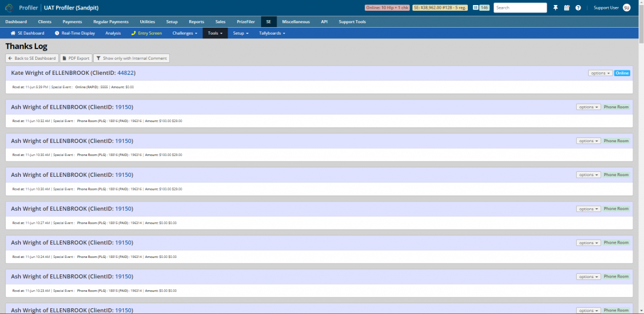644x314 pixels.
Task: Open the API menu
Action: [x=324, y=22]
